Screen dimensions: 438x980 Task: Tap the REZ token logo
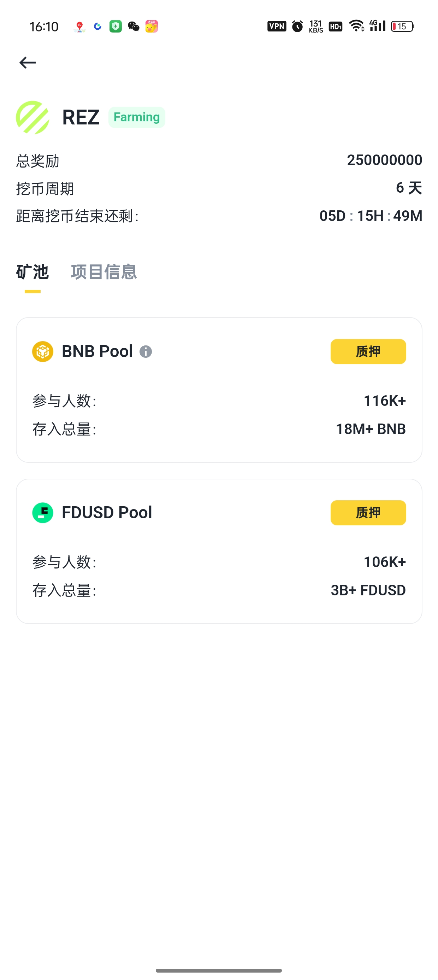pos(33,117)
